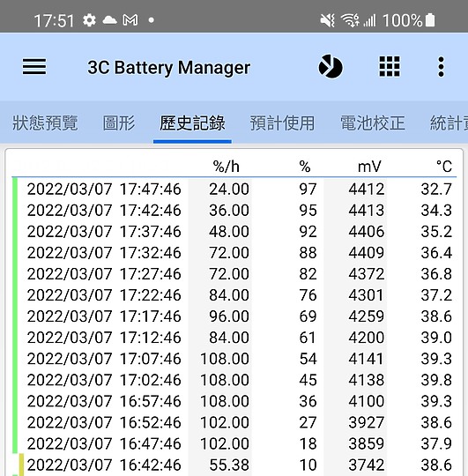Select the 16:52:46 history row
The height and width of the screenshot is (476, 468).
tap(234, 422)
